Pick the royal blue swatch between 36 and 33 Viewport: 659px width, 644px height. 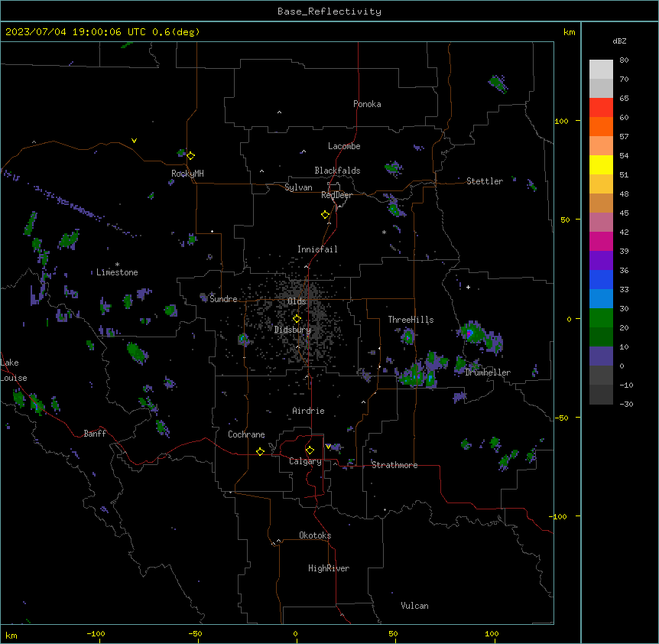click(601, 279)
